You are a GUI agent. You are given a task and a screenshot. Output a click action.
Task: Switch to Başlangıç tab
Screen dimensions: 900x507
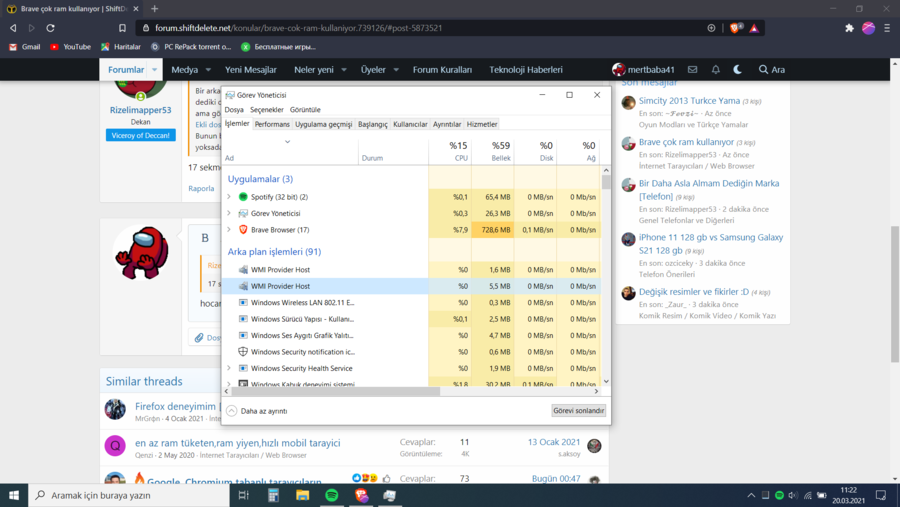click(x=373, y=124)
